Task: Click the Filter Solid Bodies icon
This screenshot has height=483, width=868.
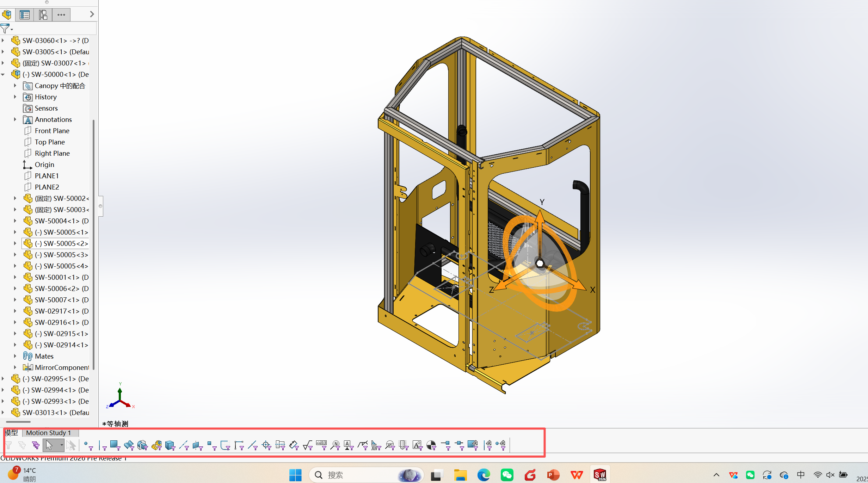Action: pos(170,445)
